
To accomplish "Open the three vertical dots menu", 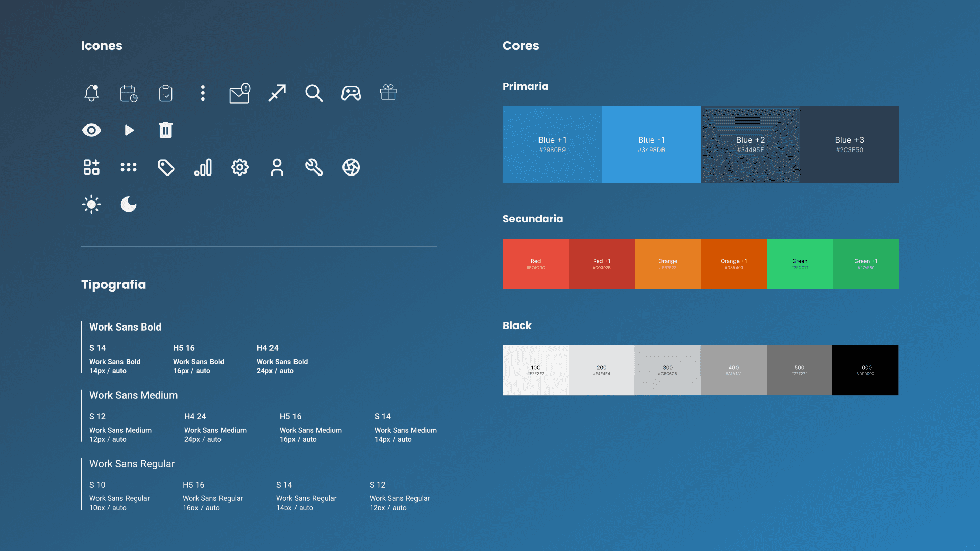I will tap(203, 93).
